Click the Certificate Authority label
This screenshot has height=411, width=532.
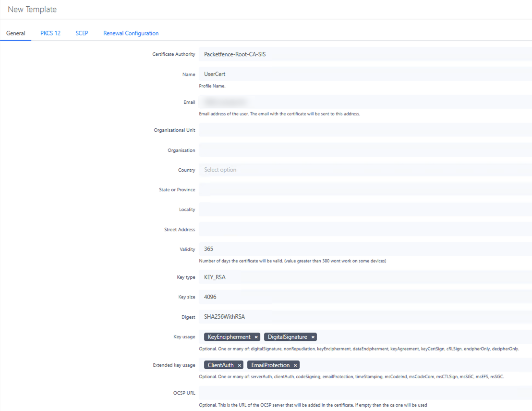click(174, 54)
